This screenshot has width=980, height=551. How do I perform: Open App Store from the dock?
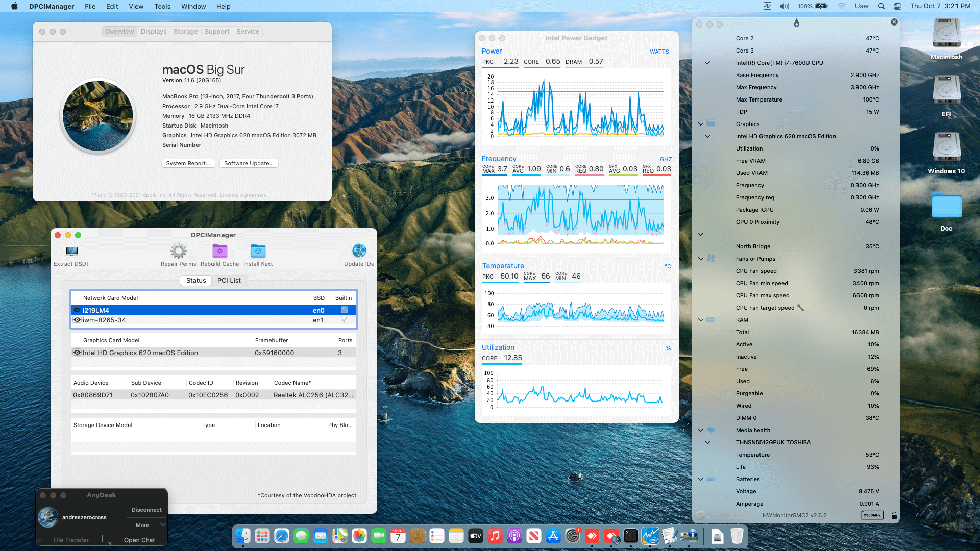pos(553,536)
